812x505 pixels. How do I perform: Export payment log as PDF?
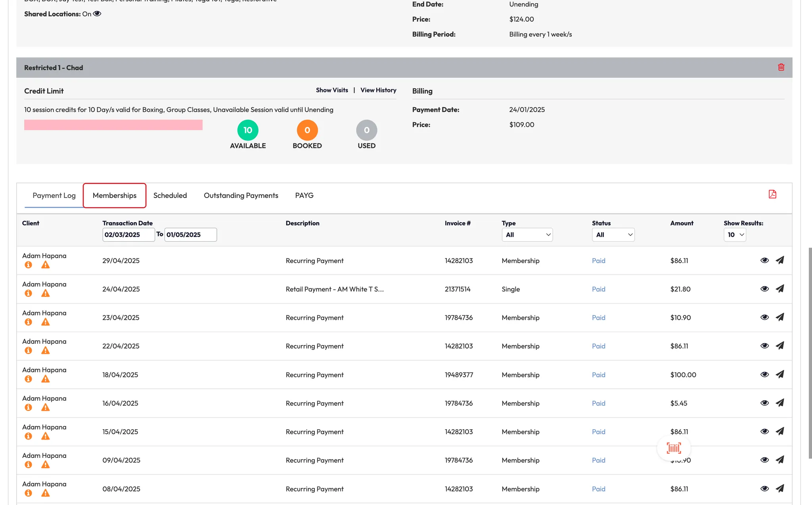click(772, 194)
